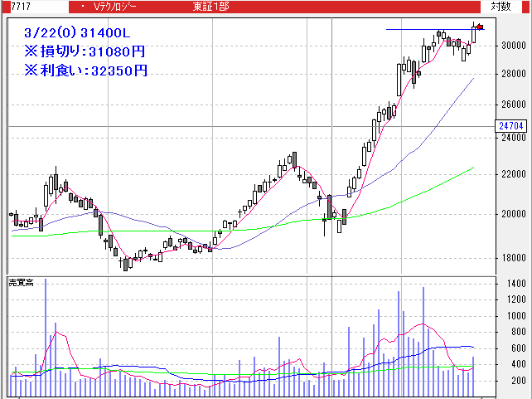Click the 損切り:31080円 stop-loss annotation
The image size is (532, 399).
[x=85, y=51]
